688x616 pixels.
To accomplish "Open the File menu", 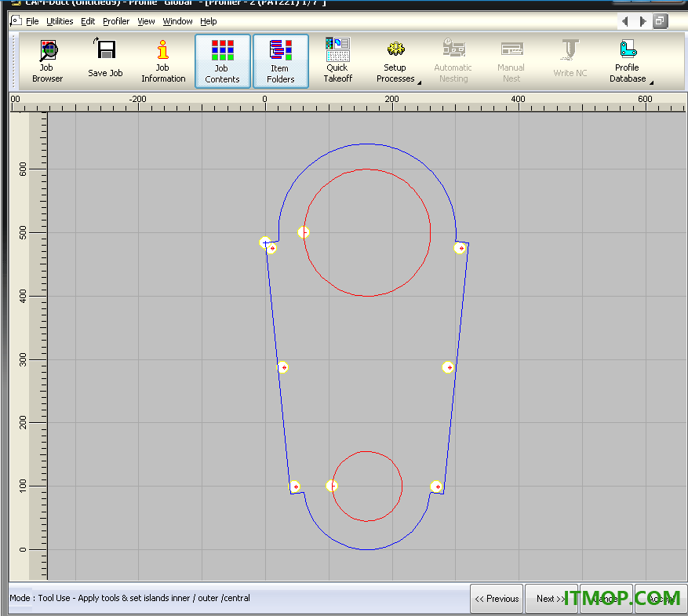I will (x=32, y=21).
